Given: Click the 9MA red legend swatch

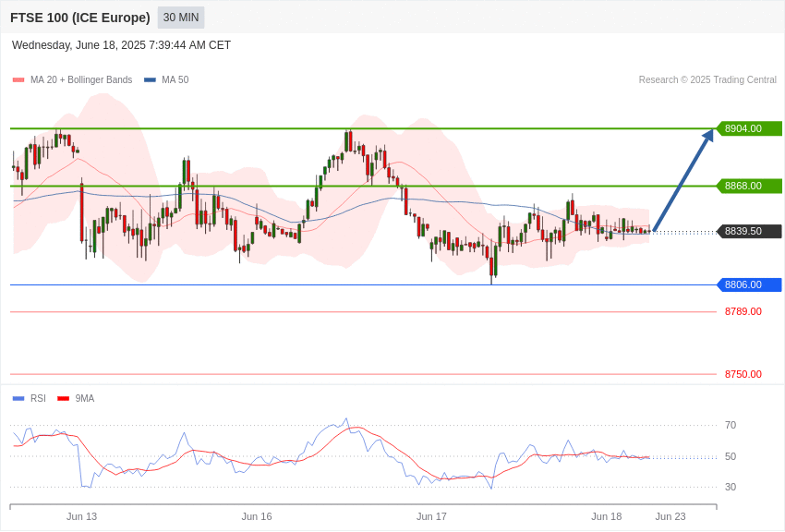Looking at the screenshot, I should [63, 399].
